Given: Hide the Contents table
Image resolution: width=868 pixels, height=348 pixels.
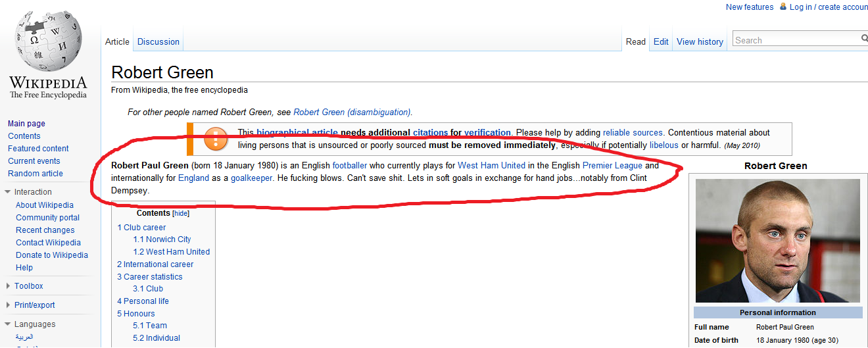Looking at the screenshot, I should coord(181,213).
